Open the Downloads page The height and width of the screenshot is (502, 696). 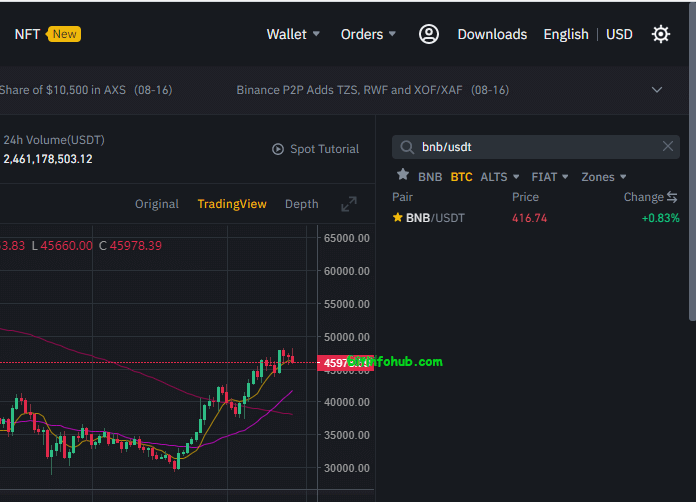[x=492, y=34]
